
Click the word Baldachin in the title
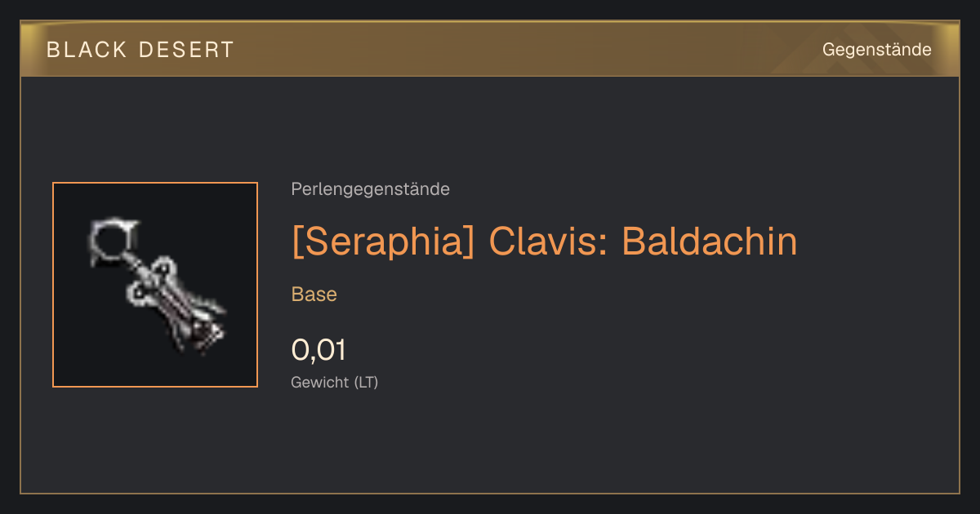(x=710, y=241)
